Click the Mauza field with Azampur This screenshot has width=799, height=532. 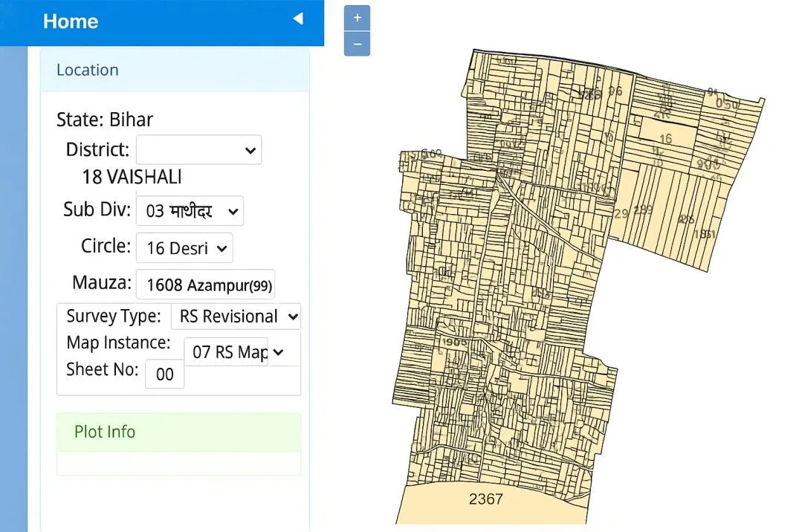pos(205,285)
